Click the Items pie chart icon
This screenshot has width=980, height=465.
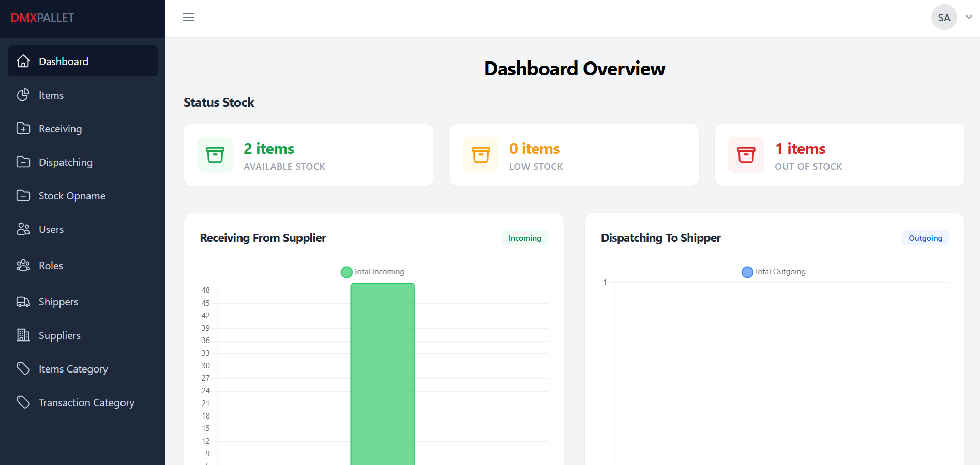pos(23,95)
